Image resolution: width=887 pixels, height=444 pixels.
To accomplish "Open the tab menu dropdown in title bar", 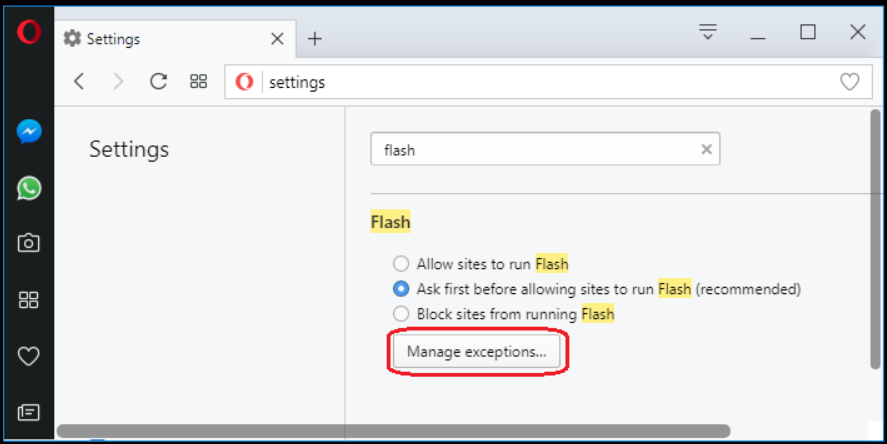I will tap(708, 32).
